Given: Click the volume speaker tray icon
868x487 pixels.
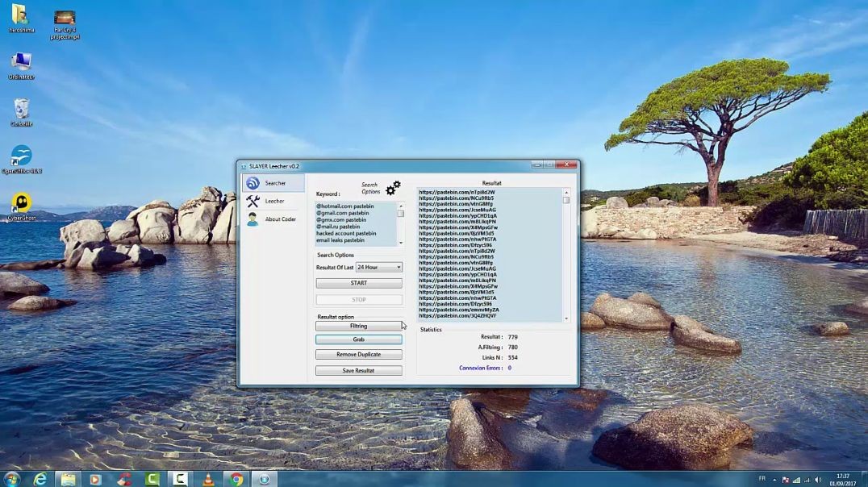Looking at the screenshot, I should tap(819, 480).
